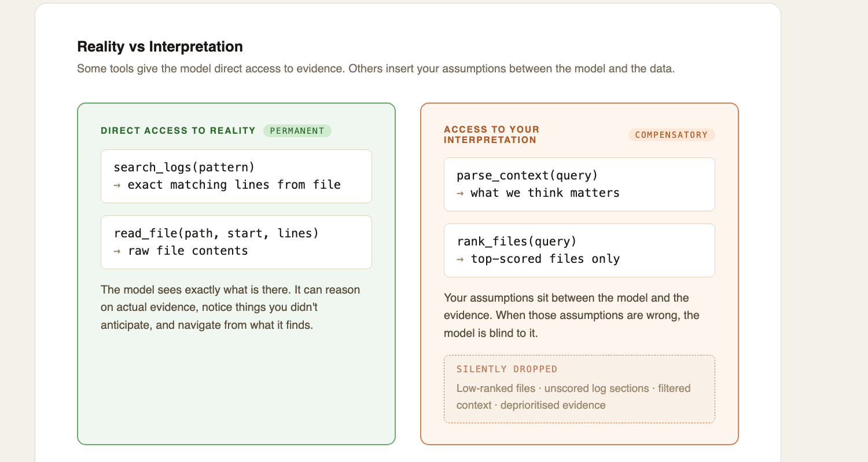Click the 'top-scored files only' text

(545, 259)
